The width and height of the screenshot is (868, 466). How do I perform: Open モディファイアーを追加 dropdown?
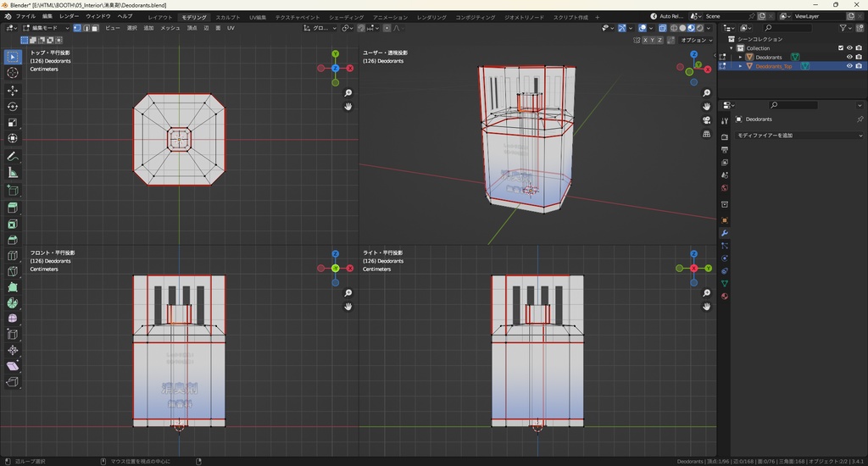pyautogui.click(x=799, y=135)
